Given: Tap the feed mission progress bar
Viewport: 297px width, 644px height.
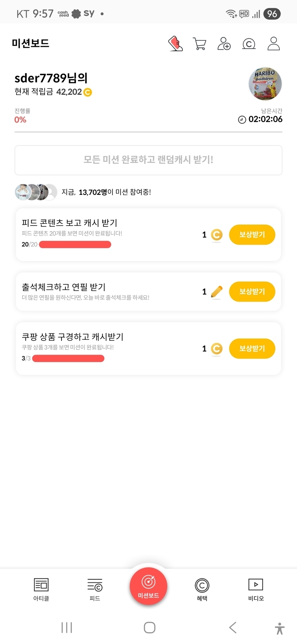Looking at the screenshot, I should [75, 245].
